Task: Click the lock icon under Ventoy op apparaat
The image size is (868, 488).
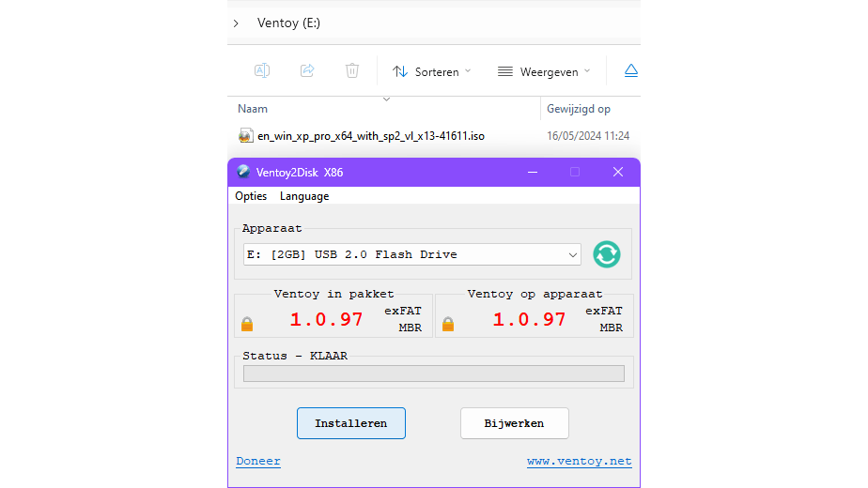Action: (448, 324)
